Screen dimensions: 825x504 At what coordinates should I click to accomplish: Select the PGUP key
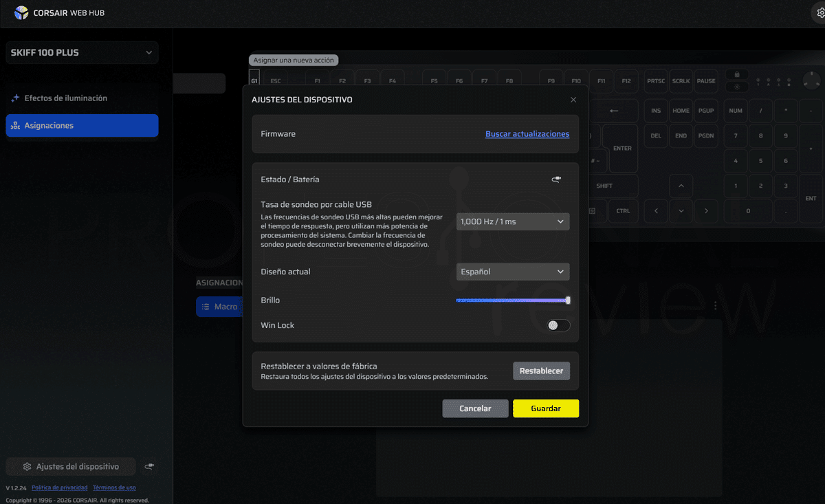pyautogui.click(x=706, y=111)
